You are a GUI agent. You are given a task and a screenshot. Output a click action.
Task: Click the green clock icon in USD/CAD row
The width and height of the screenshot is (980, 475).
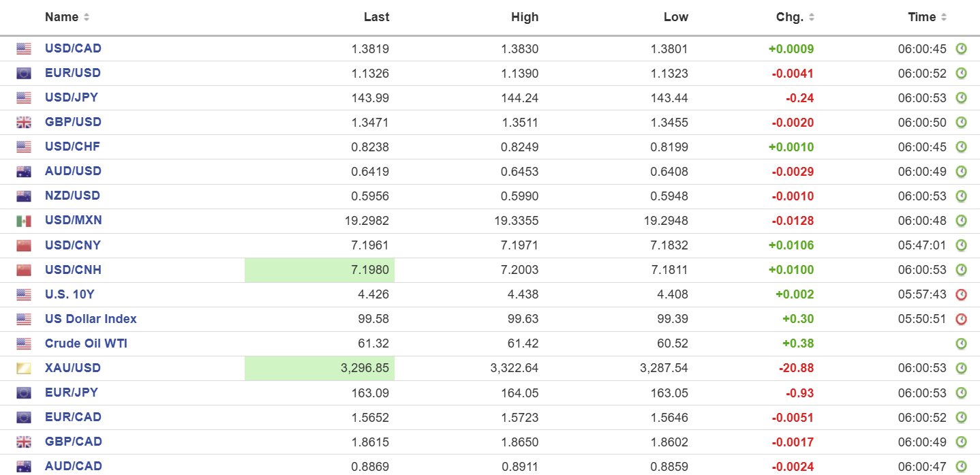point(961,49)
